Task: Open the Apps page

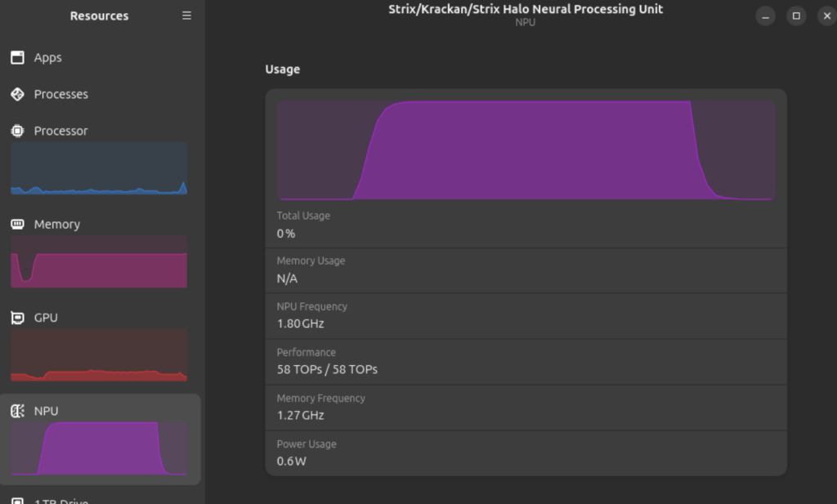Action: coord(101,57)
